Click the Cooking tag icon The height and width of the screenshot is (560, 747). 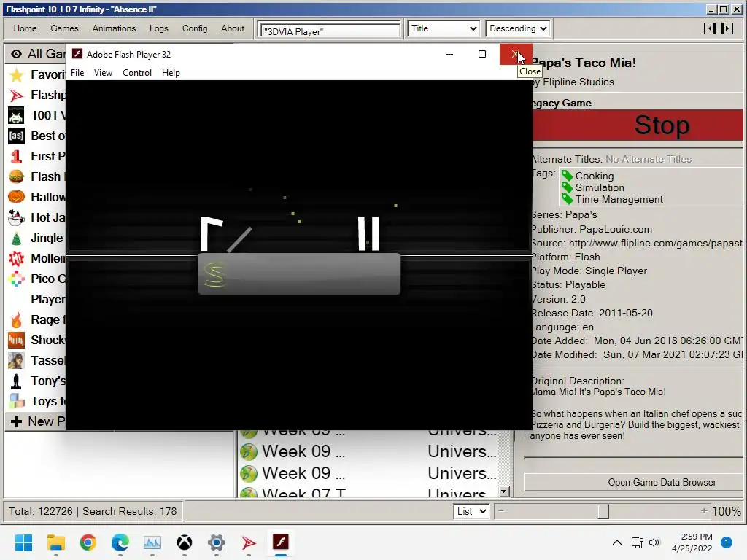point(567,176)
